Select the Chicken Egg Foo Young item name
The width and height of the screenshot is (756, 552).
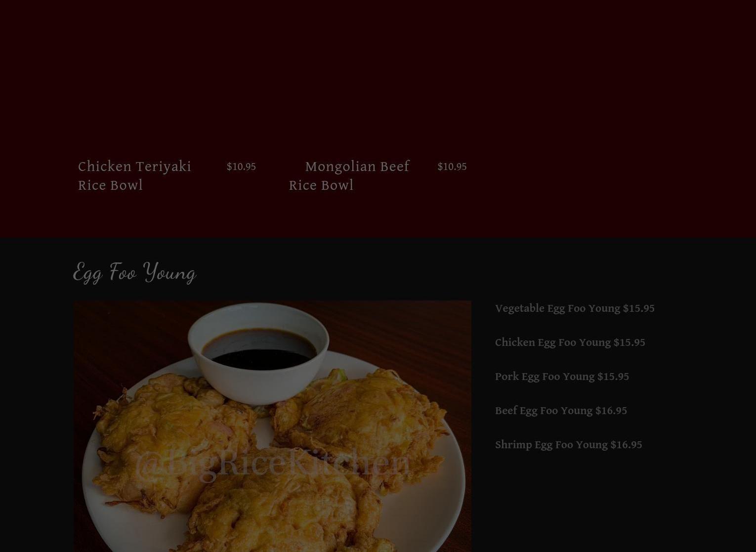point(553,342)
